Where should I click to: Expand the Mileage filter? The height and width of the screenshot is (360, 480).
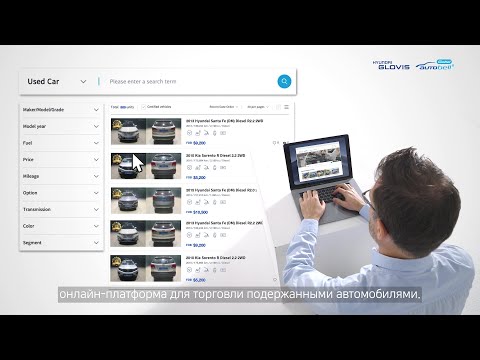61,176
